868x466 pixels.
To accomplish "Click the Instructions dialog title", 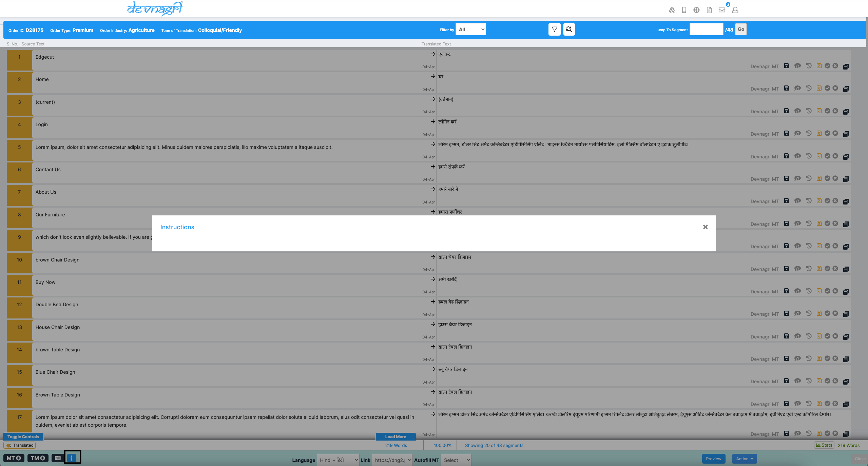I will [x=177, y=227].
